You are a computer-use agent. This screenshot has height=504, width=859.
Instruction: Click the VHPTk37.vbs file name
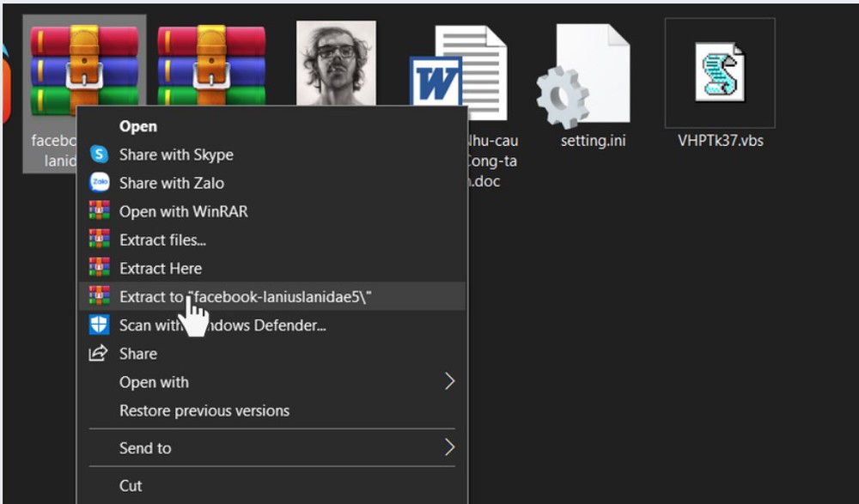click(x=721, y=141)
